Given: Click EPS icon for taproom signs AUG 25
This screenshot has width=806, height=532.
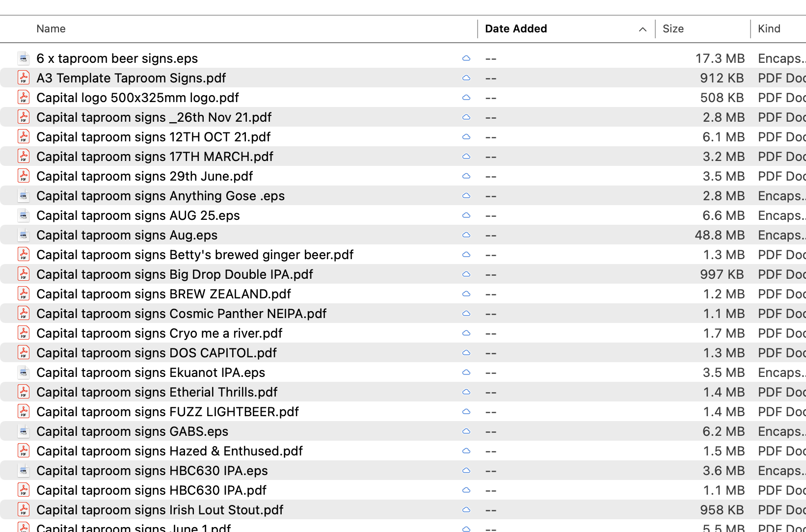Looking at the screenshot, I should coord(24,215).
